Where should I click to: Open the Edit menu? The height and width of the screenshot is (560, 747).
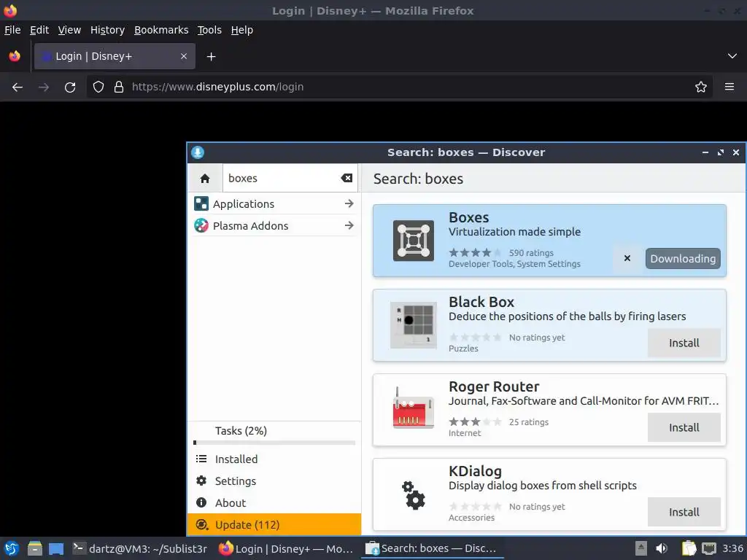tap(39, 30)
